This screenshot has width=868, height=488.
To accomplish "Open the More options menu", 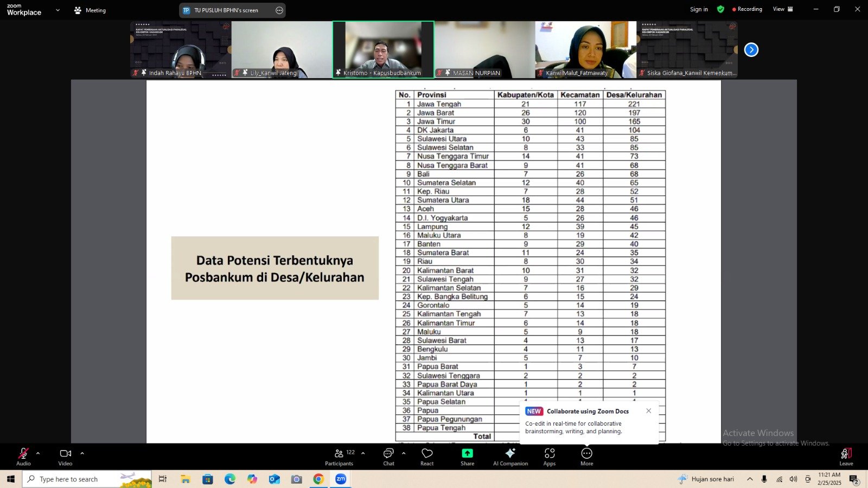I will [586, 457].
